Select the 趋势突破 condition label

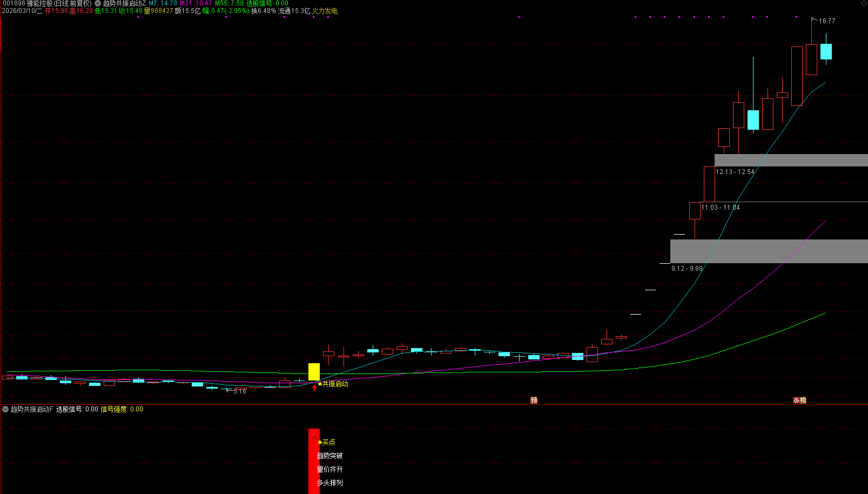330,456
